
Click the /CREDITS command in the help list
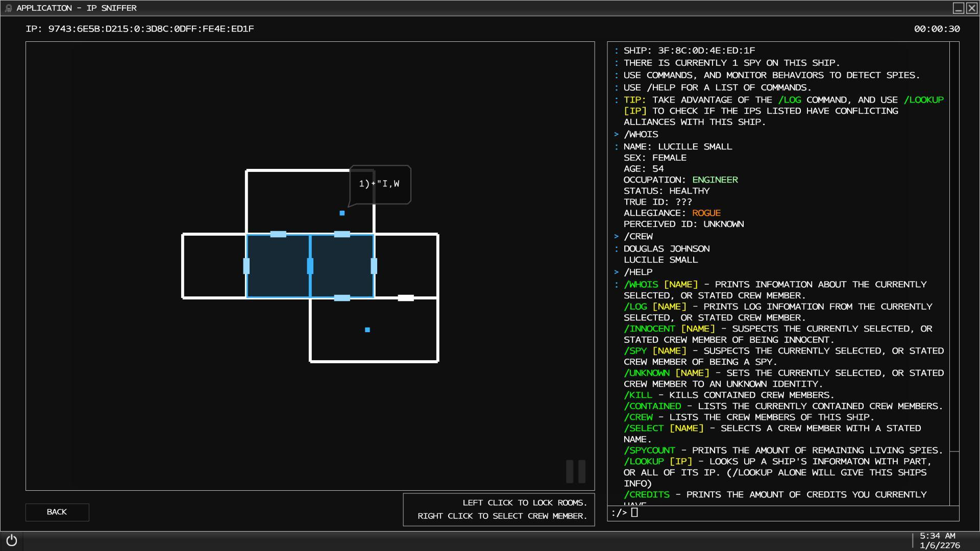pos(647,495)
